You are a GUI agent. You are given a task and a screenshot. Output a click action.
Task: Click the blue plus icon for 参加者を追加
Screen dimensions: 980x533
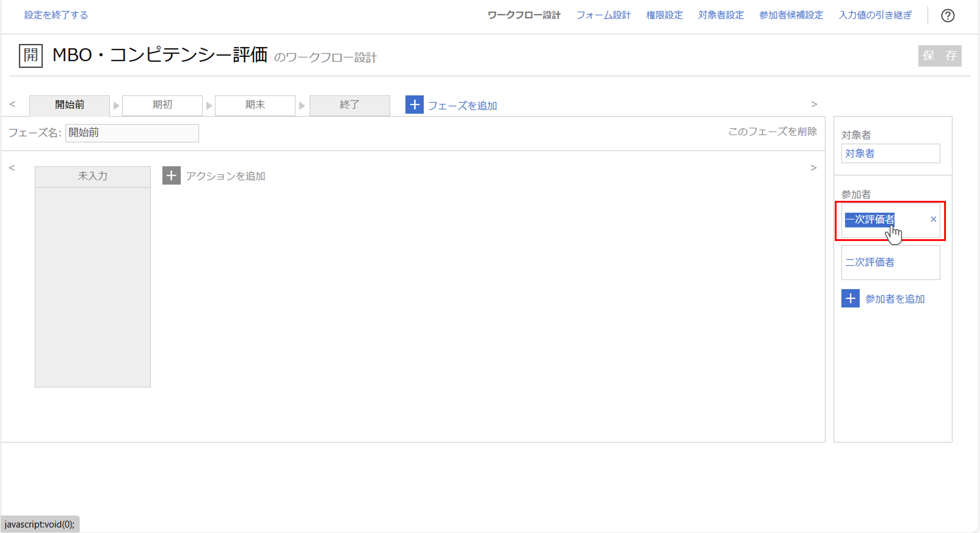(x=850, y=298)
